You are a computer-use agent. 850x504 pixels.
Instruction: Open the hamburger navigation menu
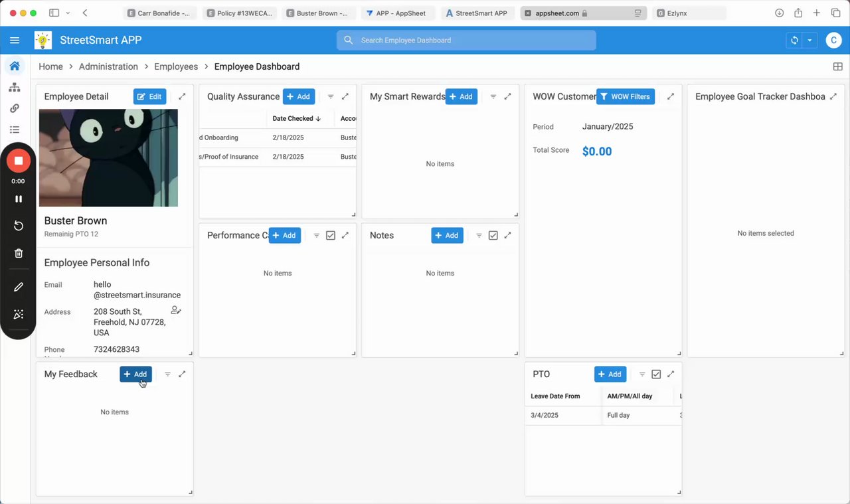click(15, 41)
